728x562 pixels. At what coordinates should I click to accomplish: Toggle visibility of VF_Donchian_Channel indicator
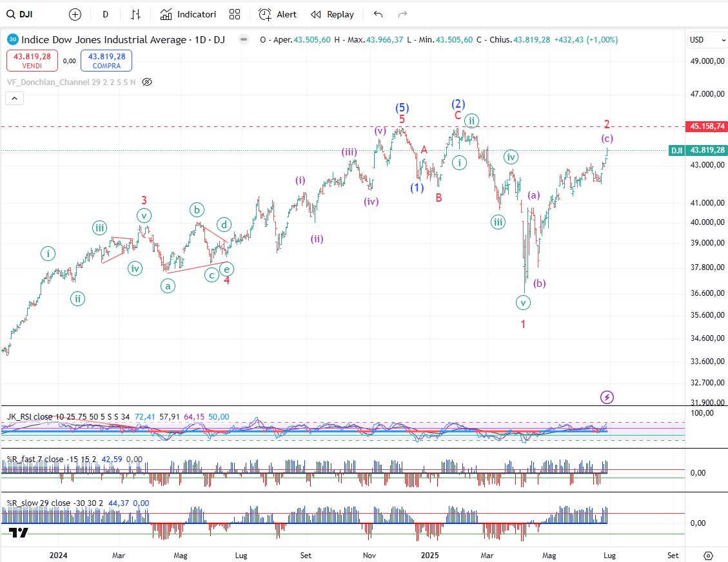click(x=147, y=82)
